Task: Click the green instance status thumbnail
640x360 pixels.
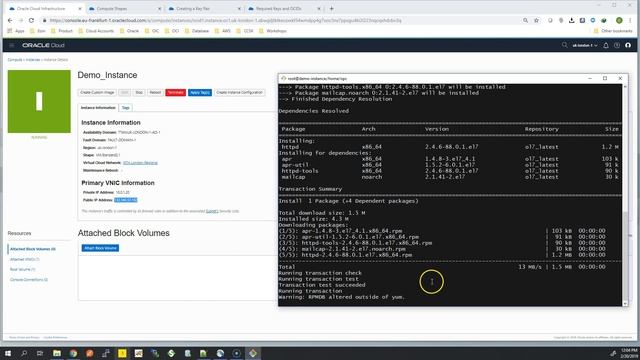Action: tap(39, 101)
